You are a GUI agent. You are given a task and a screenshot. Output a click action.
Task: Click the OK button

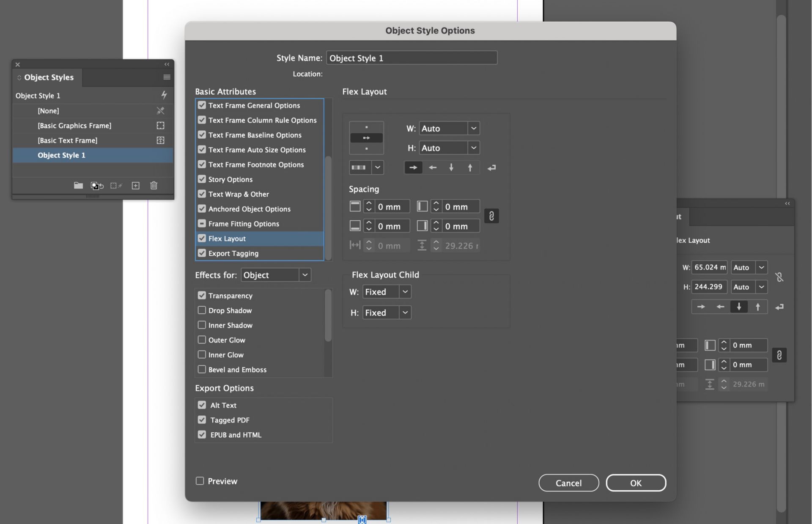tap(636, 483)
